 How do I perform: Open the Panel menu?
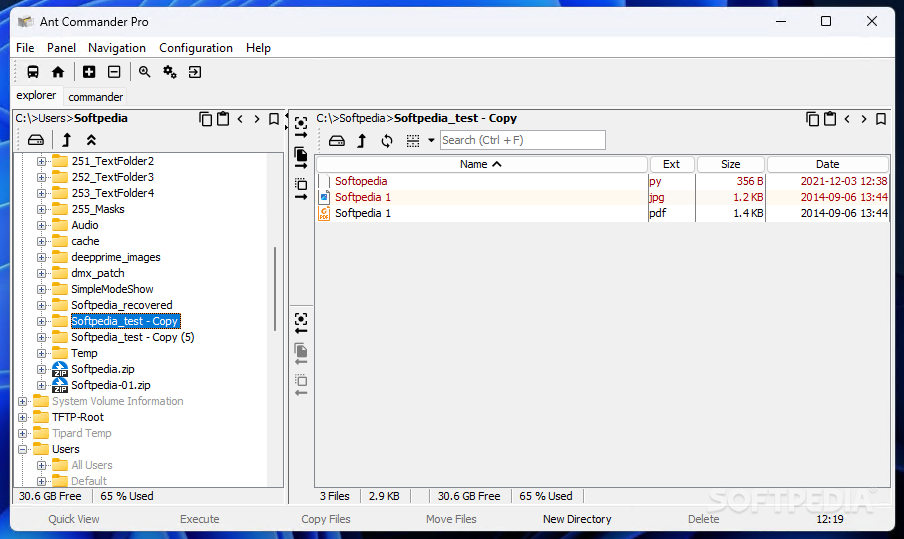coord(61,48)
